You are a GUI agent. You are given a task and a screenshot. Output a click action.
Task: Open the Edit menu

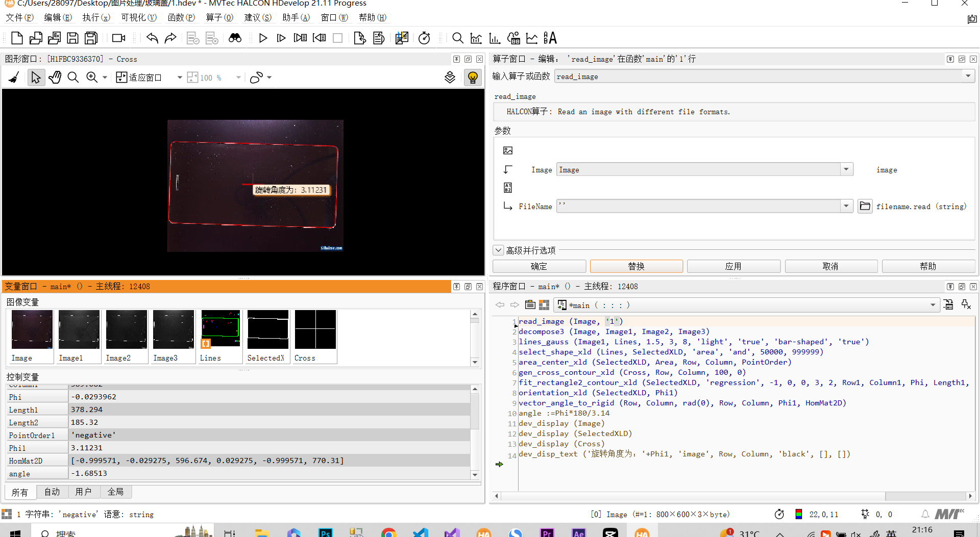click(x=58, y=17)
